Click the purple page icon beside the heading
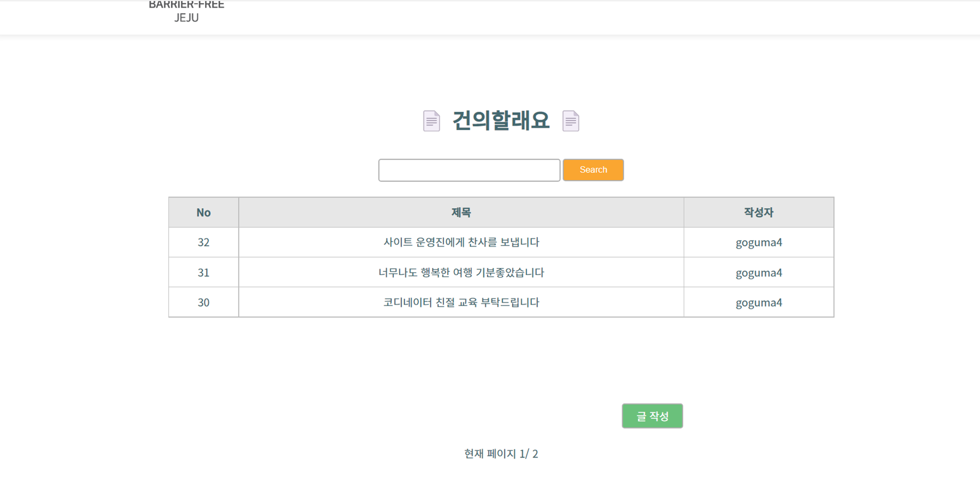This screenshot has height=486, width=980. [x=431, y=120]
